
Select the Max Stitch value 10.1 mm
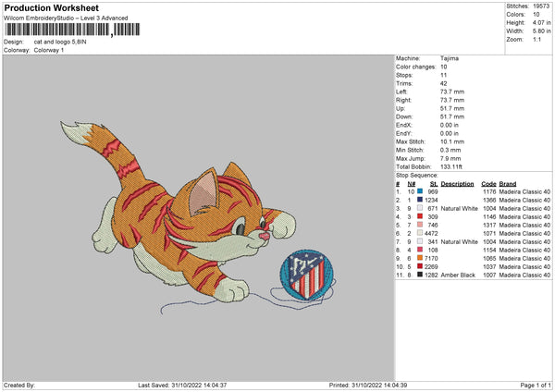click(x=452, y=141)
